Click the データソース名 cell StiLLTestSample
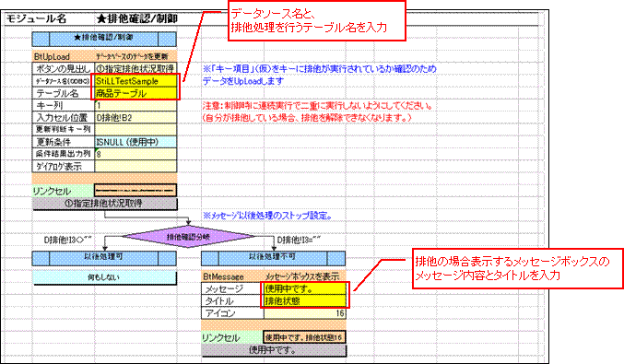 (135, 81)
